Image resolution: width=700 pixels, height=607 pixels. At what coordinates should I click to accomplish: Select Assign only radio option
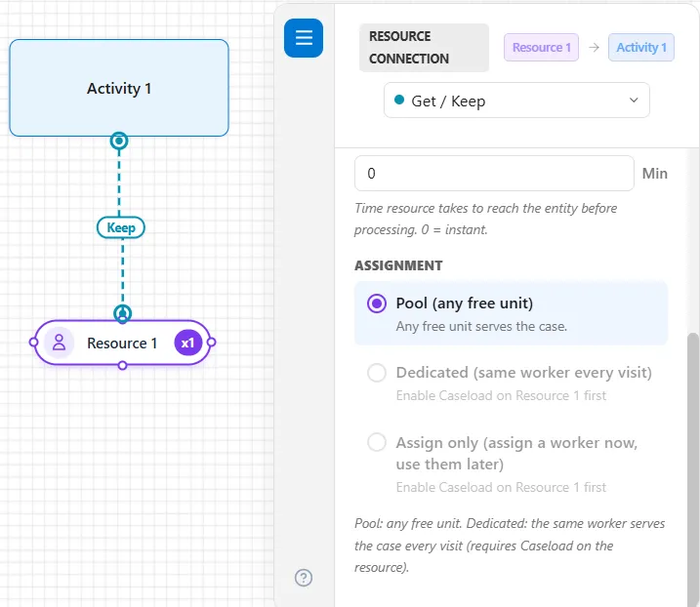click(377, 442)
